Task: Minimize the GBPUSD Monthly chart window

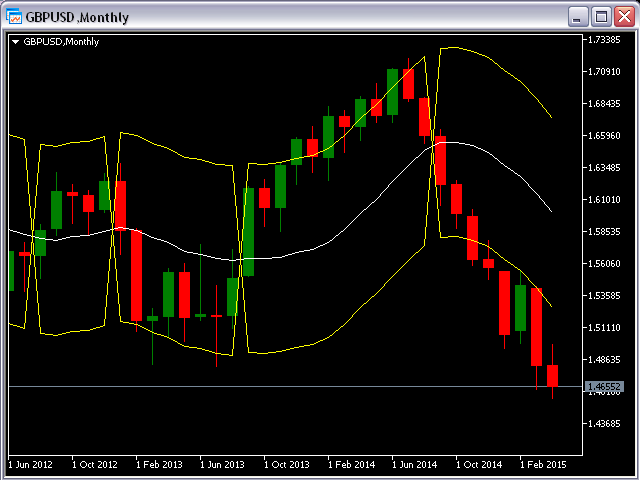Action: point(578,17)
